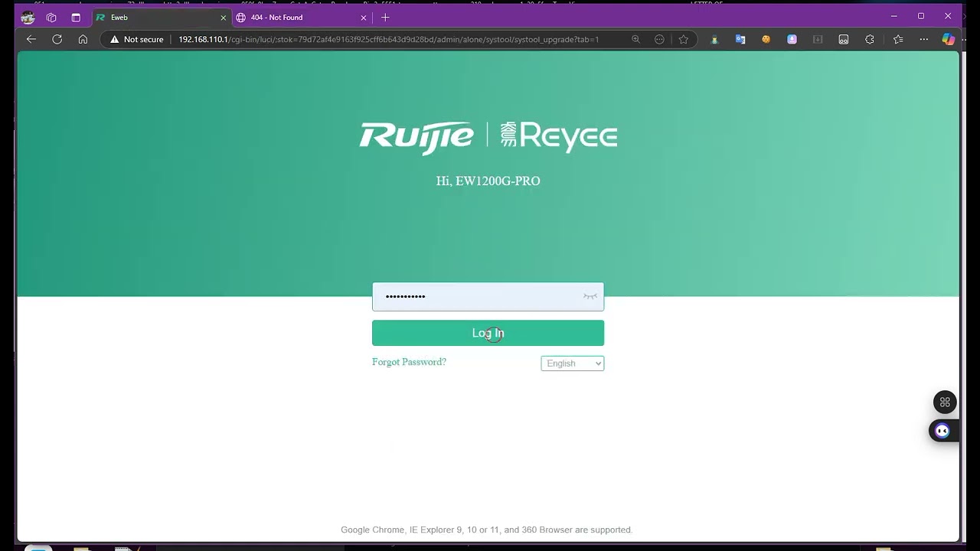Open the workspaces icon in title bar
The height and width of the screenshot is (551, 980).
(x=51, y=17)
